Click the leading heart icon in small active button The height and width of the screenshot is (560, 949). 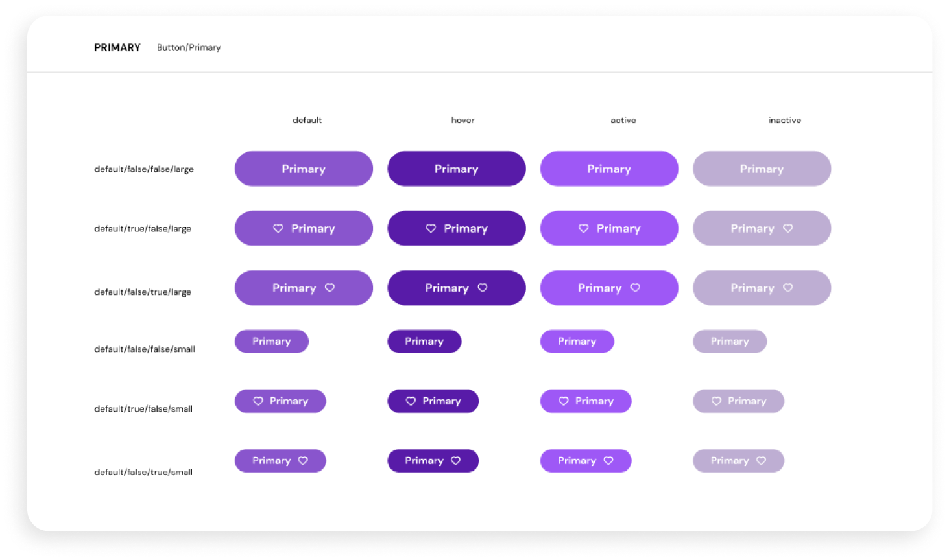564,401
